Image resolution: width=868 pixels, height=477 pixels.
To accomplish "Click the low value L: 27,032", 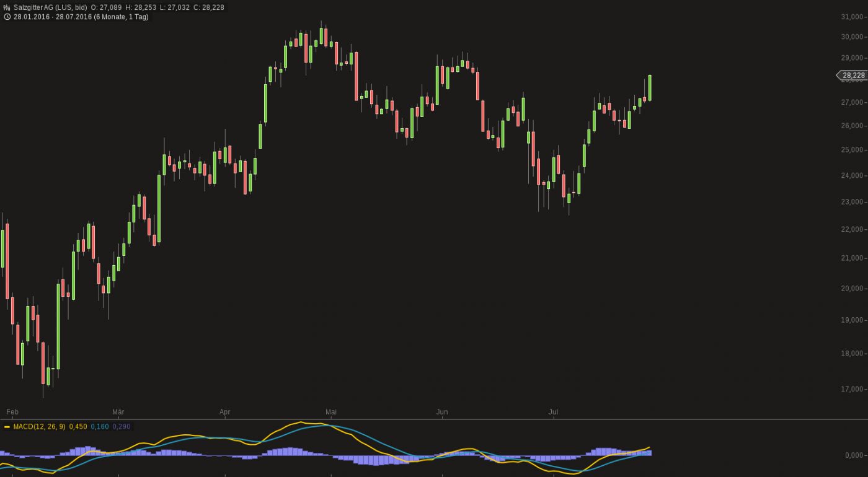I will click(x=175, y=7).
